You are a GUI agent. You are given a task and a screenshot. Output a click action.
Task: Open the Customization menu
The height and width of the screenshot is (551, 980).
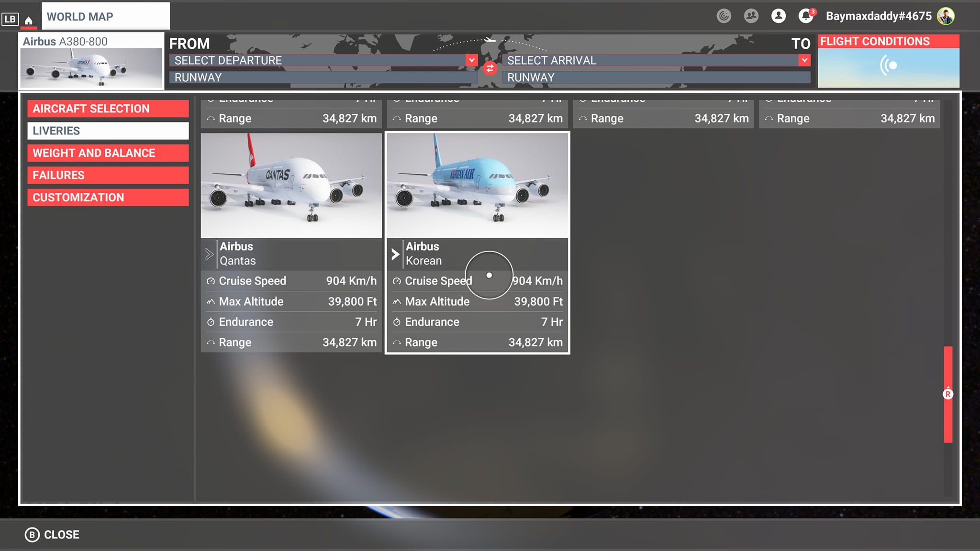pyautogui.click(x=108, y=197)
